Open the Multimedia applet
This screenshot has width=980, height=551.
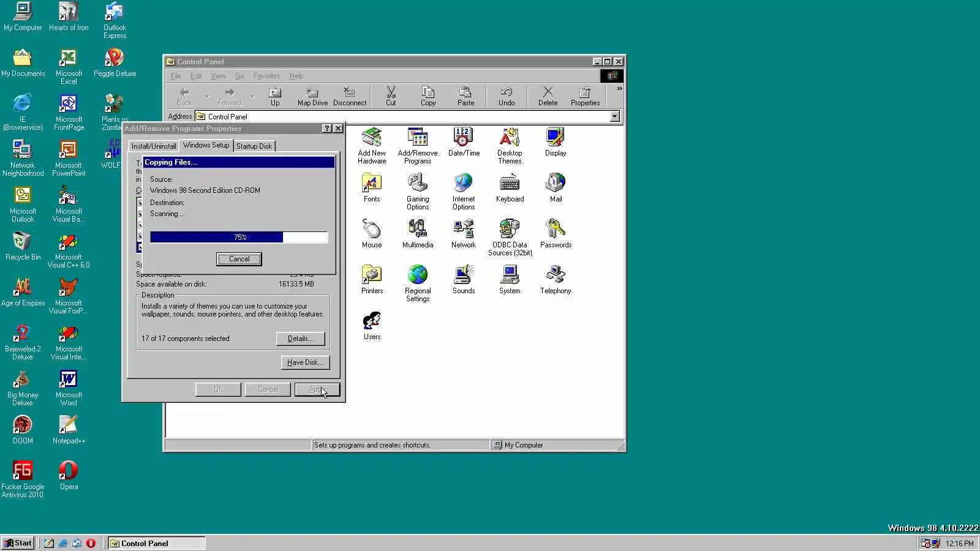[x=418, y=234]
